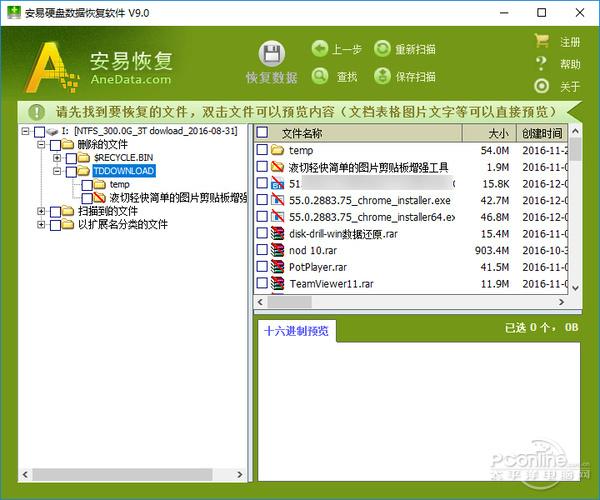Click the 注册 register link
600x500 pixels.
pos(570,42)
